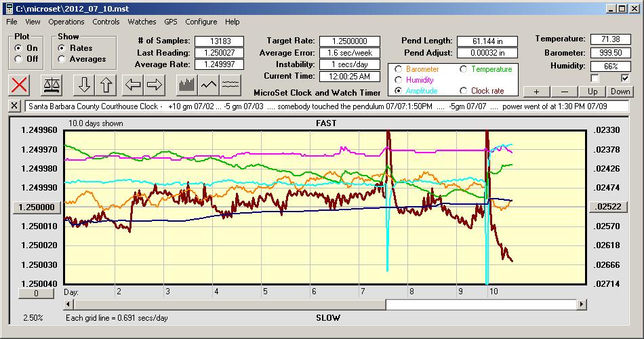This screenshot has width=644, height=339.
Task: Untick the checked box under Humidity
Action: (625, 78)
